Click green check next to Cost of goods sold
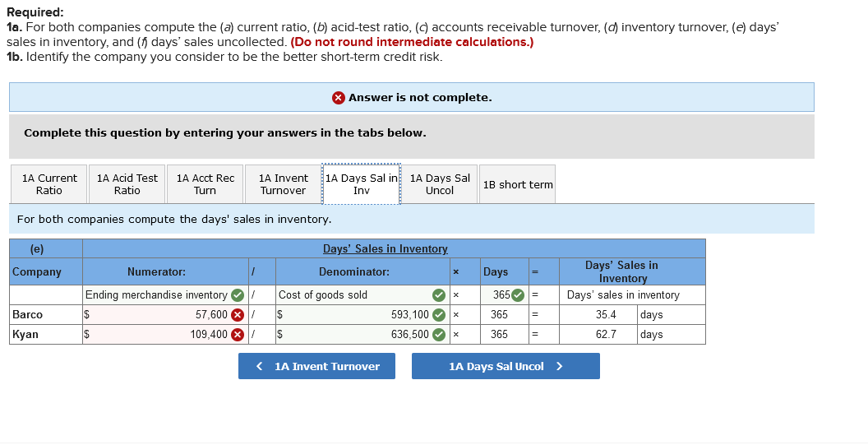 pyautogui.click(x=439, y=295)
